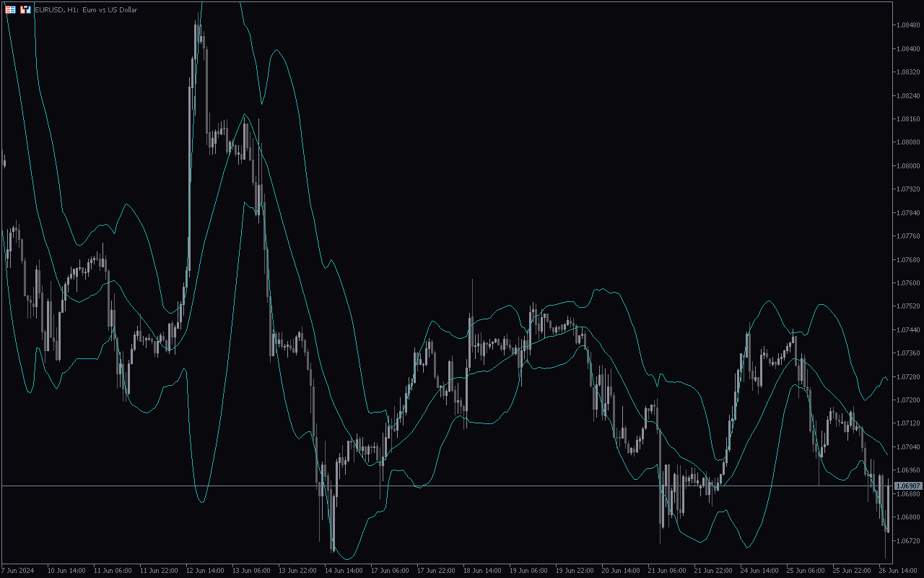Select the 21 Jun 06:00 time label
This screenshot has height=578, width=924.
point(667,571)
